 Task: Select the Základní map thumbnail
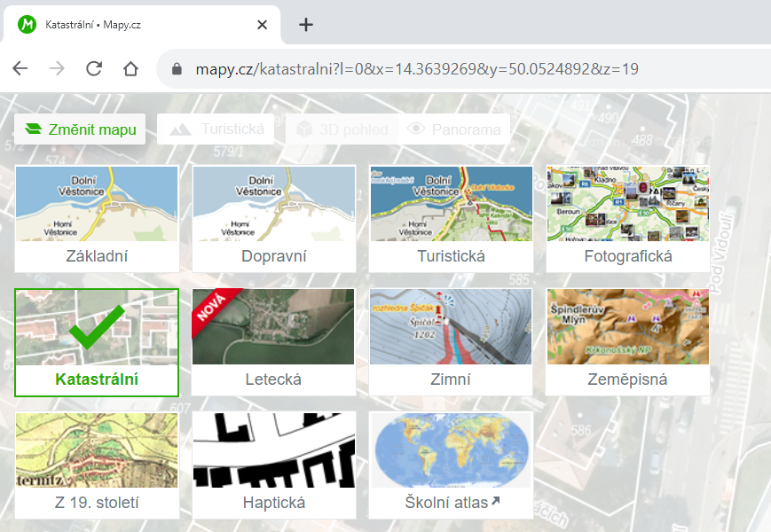[97, 219]
